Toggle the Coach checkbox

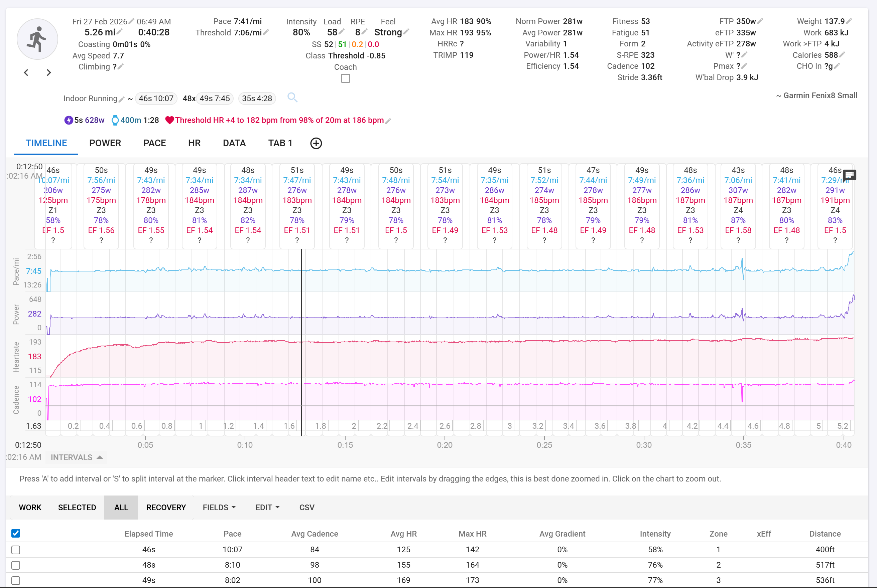345,78
